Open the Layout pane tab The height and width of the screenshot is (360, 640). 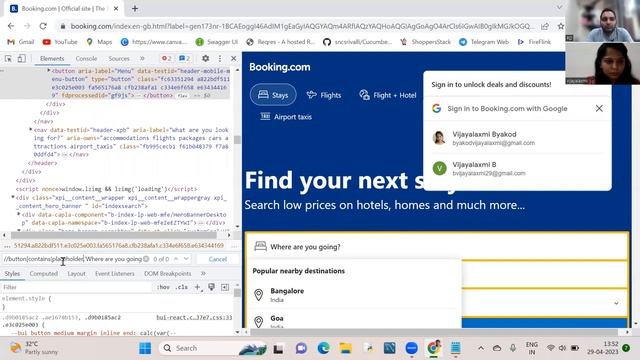(x=76, y=273)
